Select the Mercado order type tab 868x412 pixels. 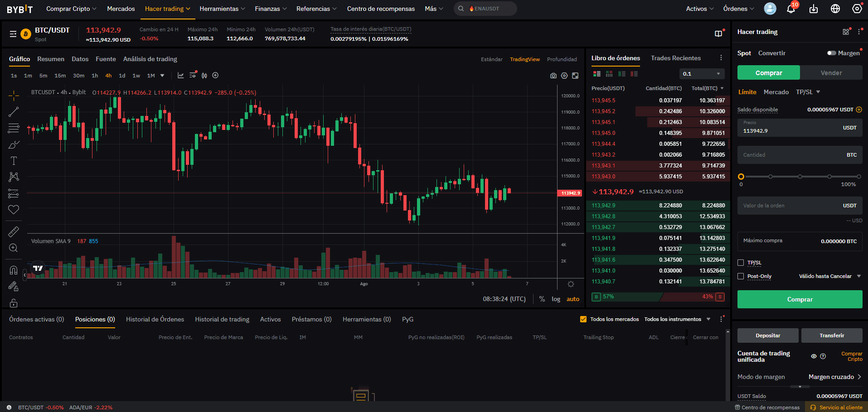776,92
